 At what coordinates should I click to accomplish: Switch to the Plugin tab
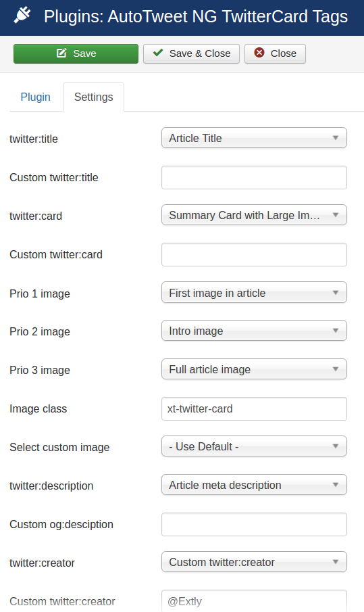36,97
